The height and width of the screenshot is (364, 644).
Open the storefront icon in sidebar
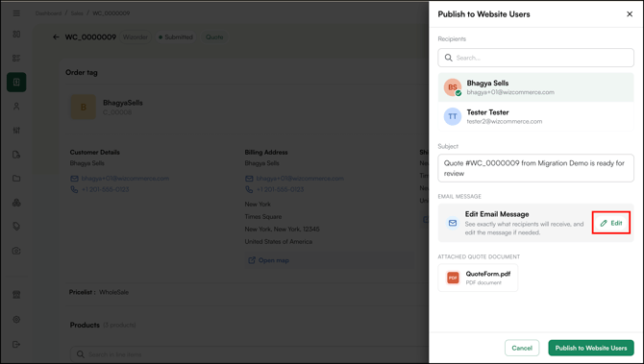pyautogui.click(x=16, y=295)
